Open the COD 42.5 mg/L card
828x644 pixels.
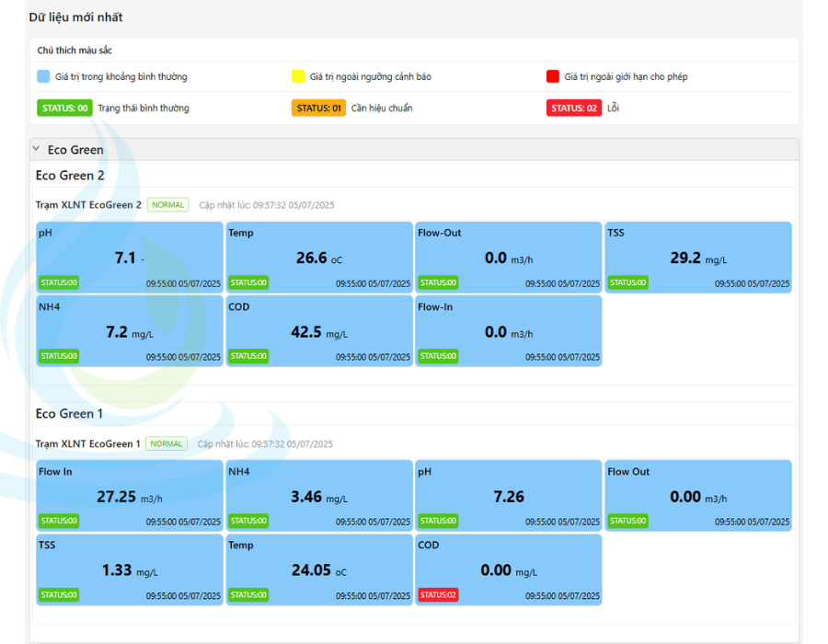click(x=319, y=331)
